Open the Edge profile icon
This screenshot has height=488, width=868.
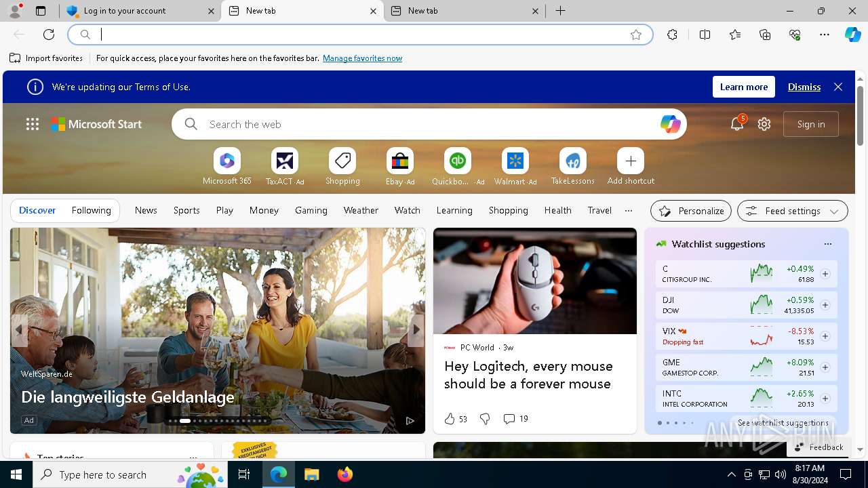coord(15,11)
